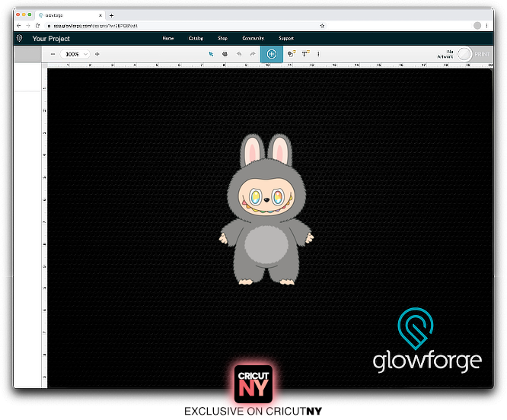
Task: Open the insert shapes tool
Action: (292, 54)
